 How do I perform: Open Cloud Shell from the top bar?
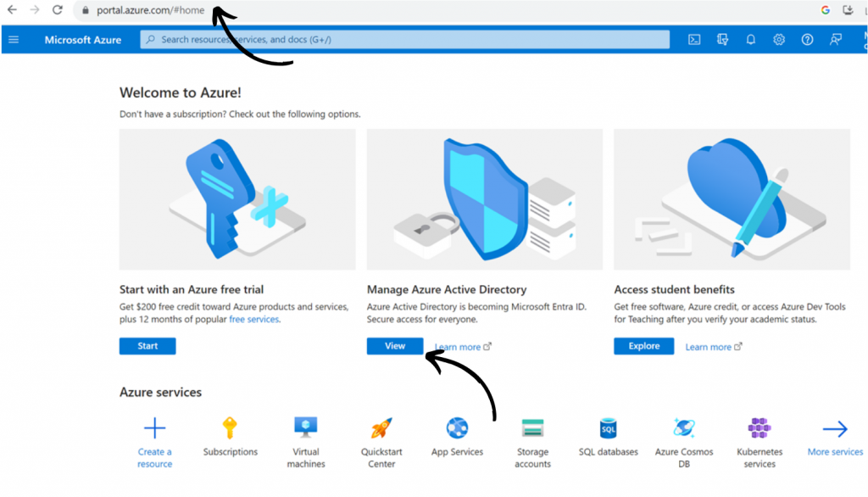(x=694, y=39)
